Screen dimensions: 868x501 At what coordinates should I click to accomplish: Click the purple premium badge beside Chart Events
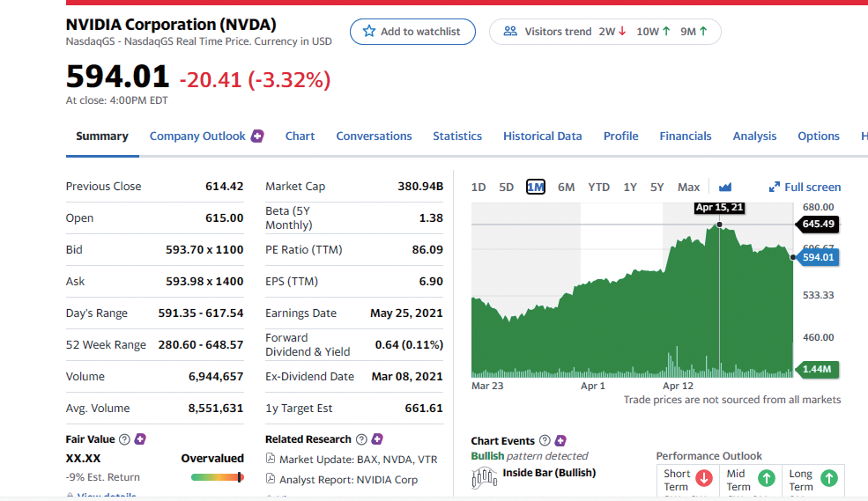(x=560, y=441)
